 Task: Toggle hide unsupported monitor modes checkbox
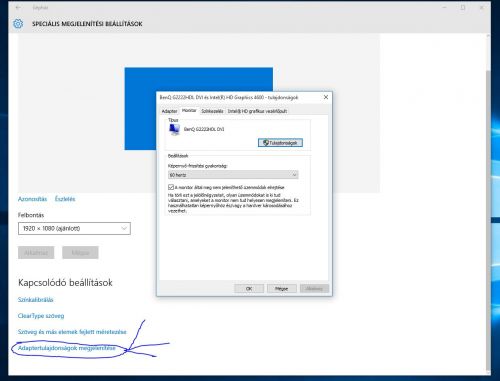pos(171,187)
